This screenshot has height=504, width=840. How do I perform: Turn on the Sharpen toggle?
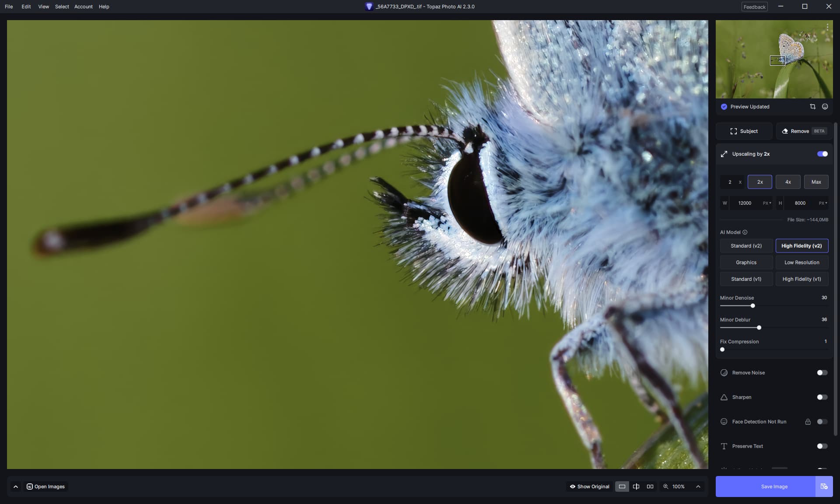(x=822, y=397)
